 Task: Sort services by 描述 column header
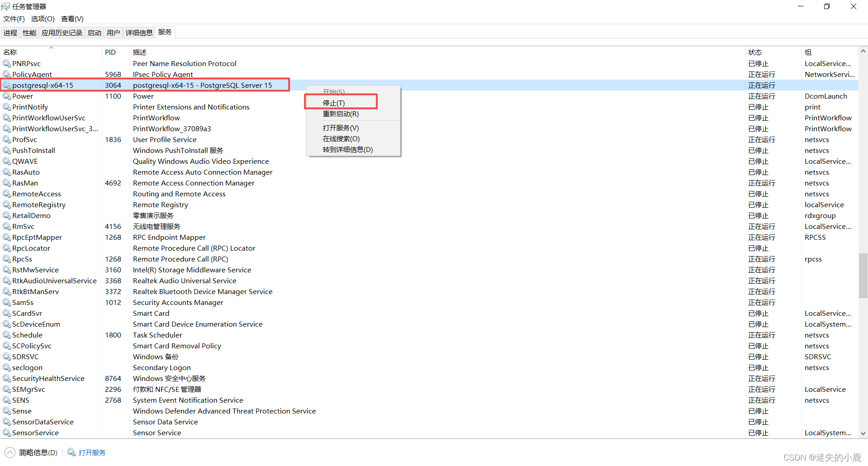tap(437, 52)
